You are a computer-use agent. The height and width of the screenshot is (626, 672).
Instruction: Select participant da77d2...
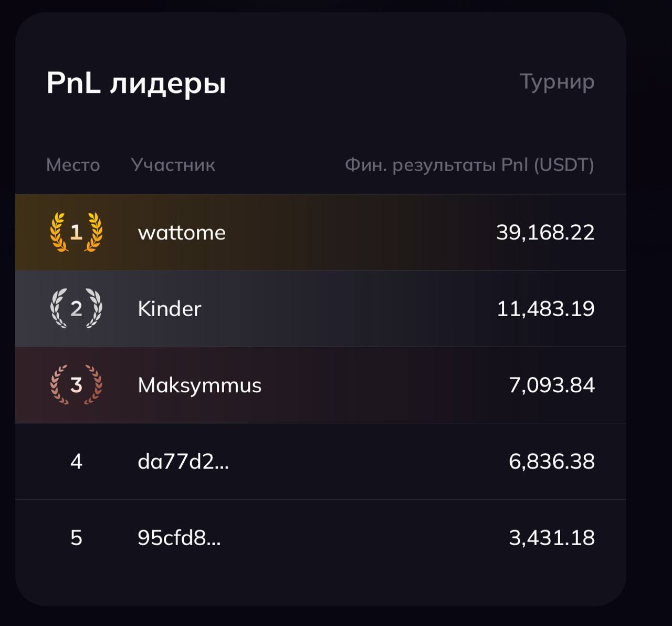(x=183, y=462)
